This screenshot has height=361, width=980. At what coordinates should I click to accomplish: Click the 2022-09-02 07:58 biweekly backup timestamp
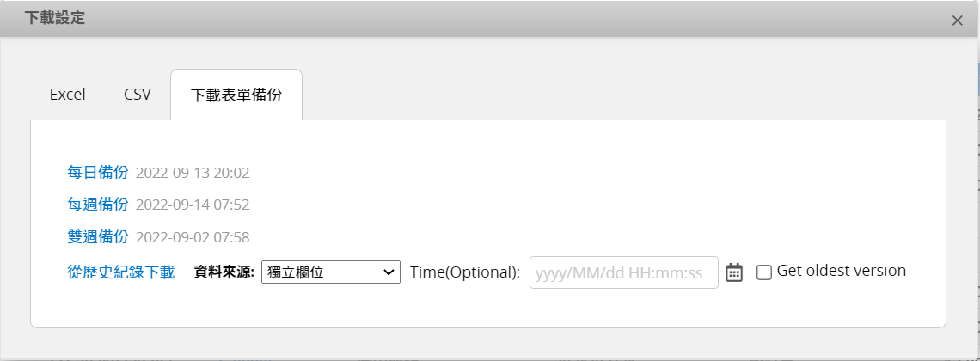coord(193,236)
